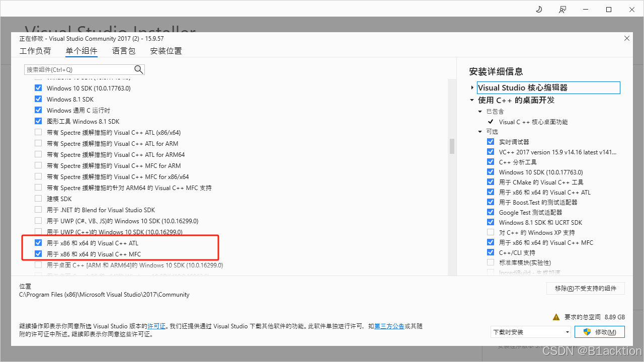
Task: Expand Visual Studio 核心编辑器 node
Action: coord(472,87)
